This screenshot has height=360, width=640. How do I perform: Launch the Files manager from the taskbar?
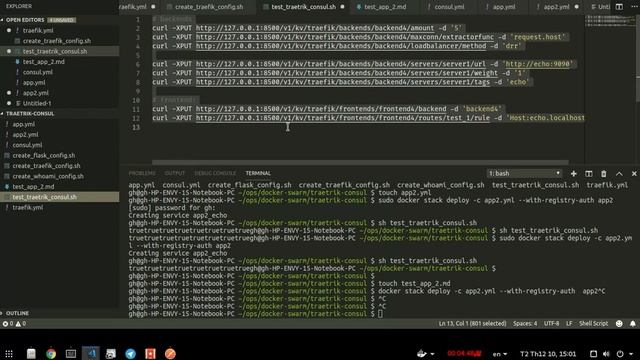(31, 353)
